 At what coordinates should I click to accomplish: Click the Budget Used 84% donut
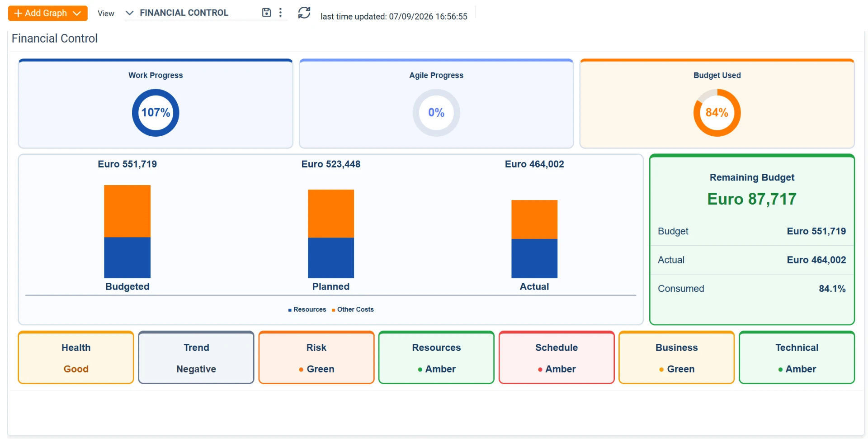tap(717, 113)
